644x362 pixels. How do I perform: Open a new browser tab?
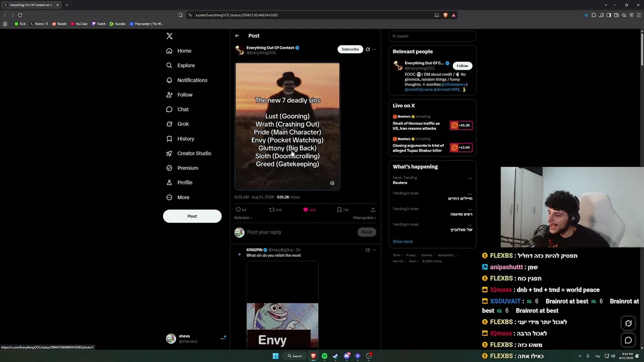66,5
